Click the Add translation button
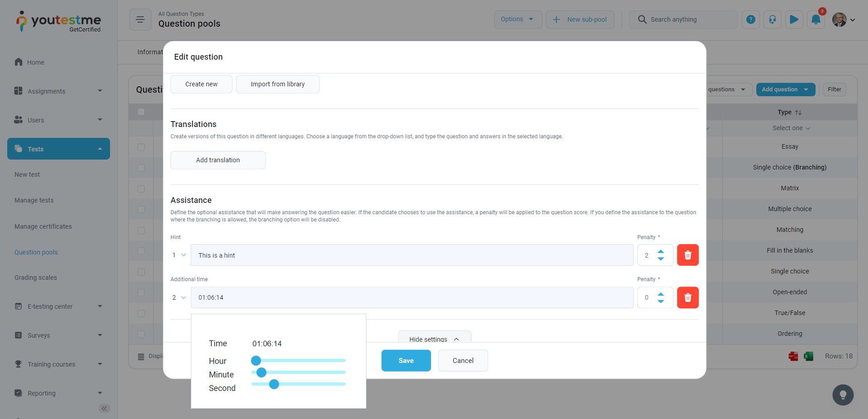The width and height of the screenshot is (868, 419). coord(218,160)
